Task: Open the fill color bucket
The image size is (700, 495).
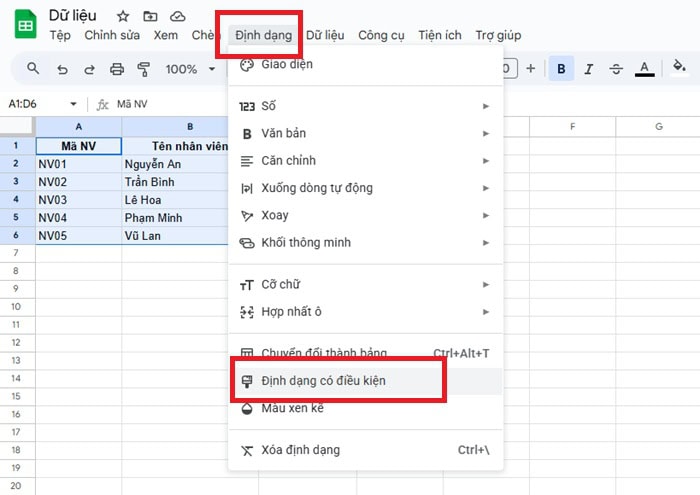Action: tap(679, 69)
